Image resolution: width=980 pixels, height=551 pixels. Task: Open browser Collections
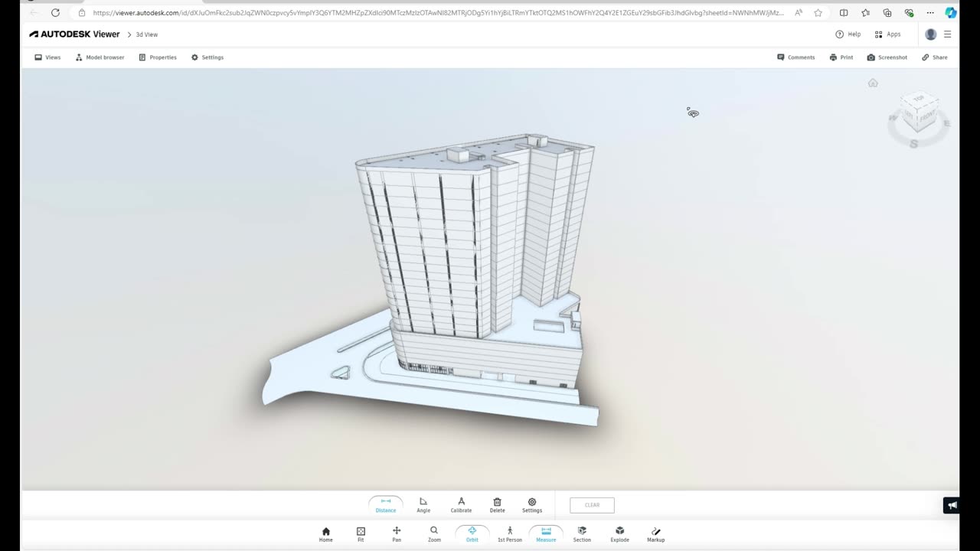[887, 12]
